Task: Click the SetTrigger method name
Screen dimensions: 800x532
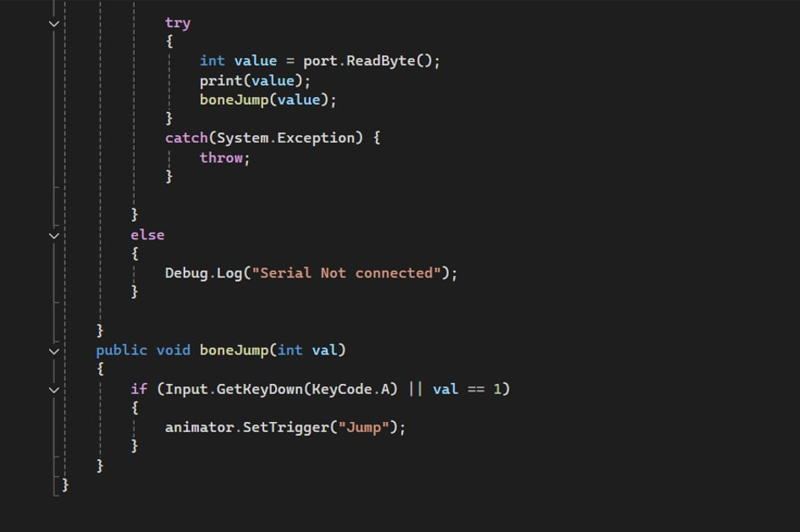Action: [x=286, y=427]
